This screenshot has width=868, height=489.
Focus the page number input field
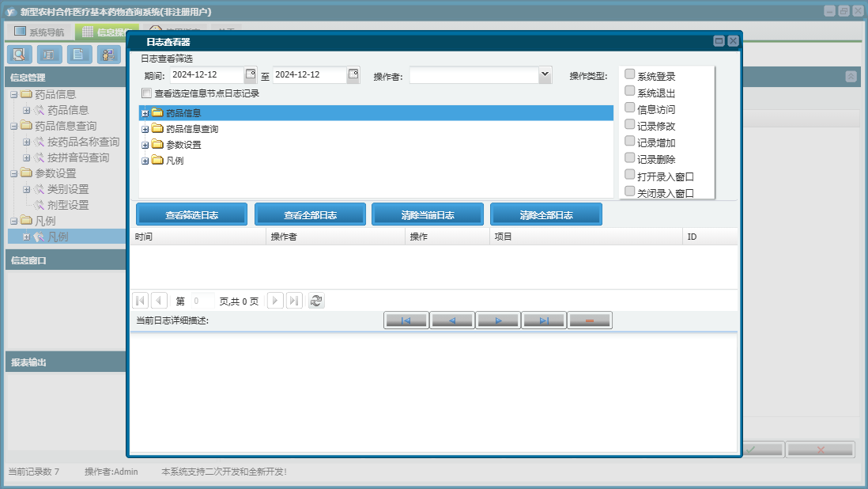[x=202, y=301]
